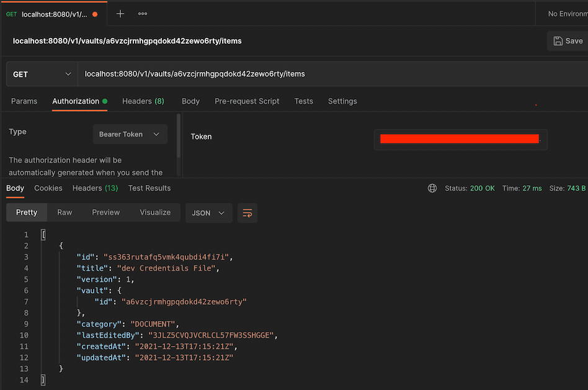
Task: Click the "dev Credentials File" title value
Action: tap(166, 268)
